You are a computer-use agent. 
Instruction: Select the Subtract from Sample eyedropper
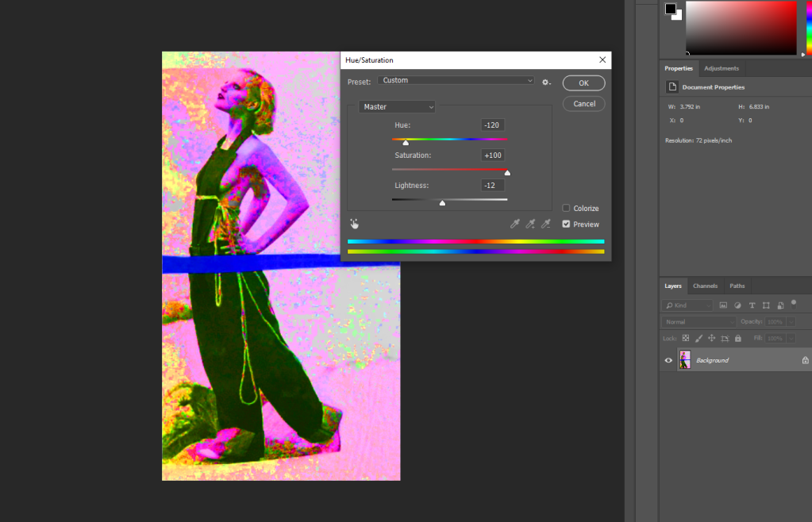pyautogui.click(x=545, y=225)
